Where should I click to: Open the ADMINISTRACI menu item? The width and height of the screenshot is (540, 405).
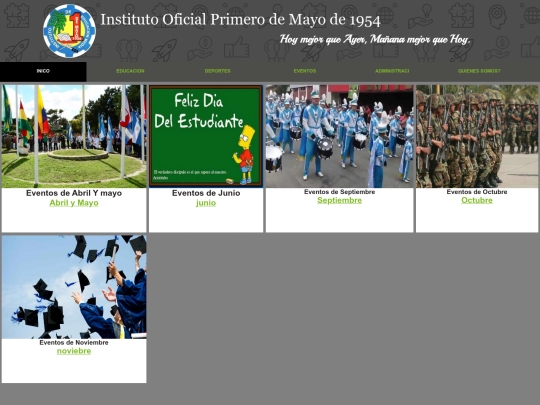[392, 71]
